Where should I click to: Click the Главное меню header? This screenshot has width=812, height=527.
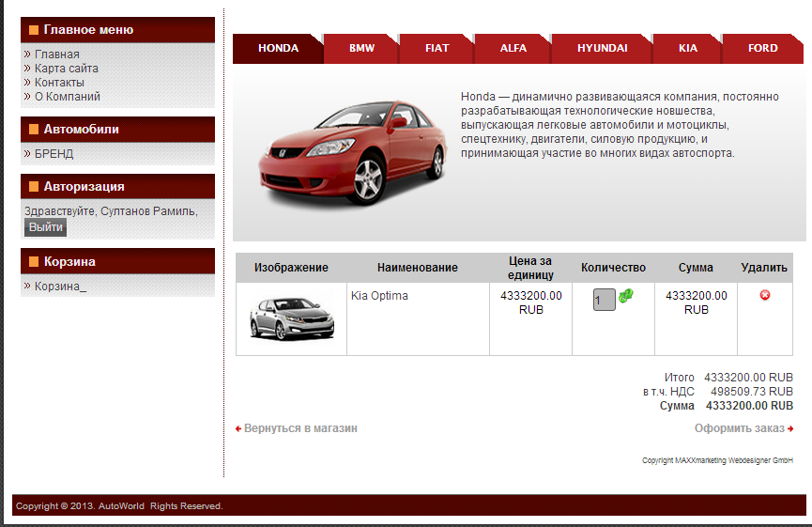tap(117, 30)
